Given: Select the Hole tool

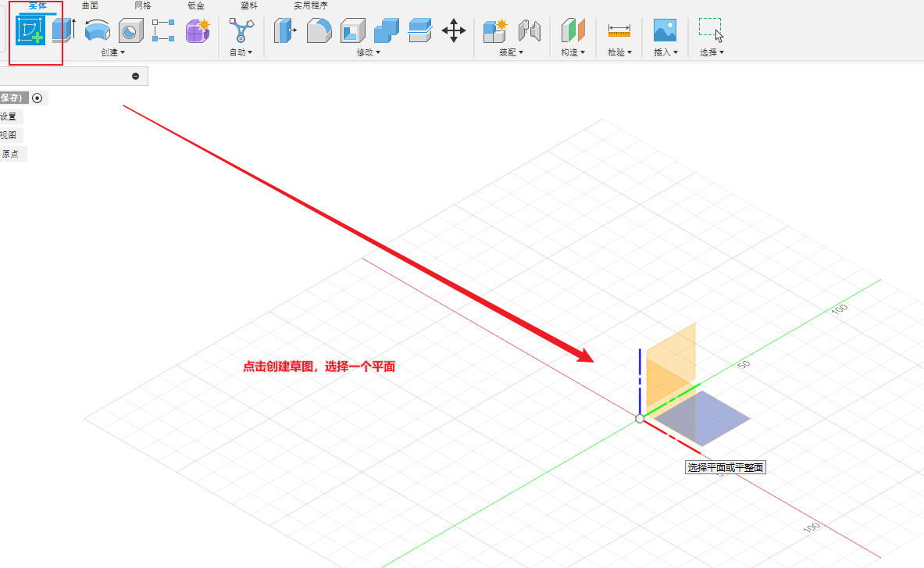Looking at the screenshot, I should [x=130, y=30].
